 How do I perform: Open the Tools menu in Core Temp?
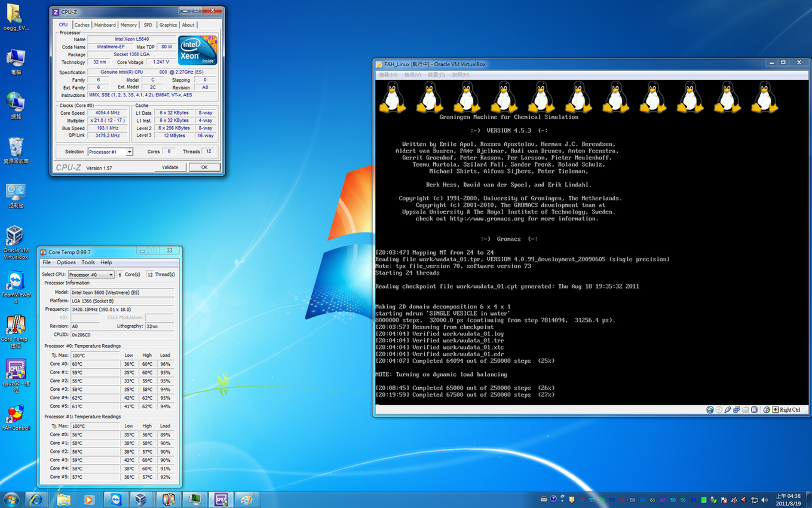click(88, 262)
